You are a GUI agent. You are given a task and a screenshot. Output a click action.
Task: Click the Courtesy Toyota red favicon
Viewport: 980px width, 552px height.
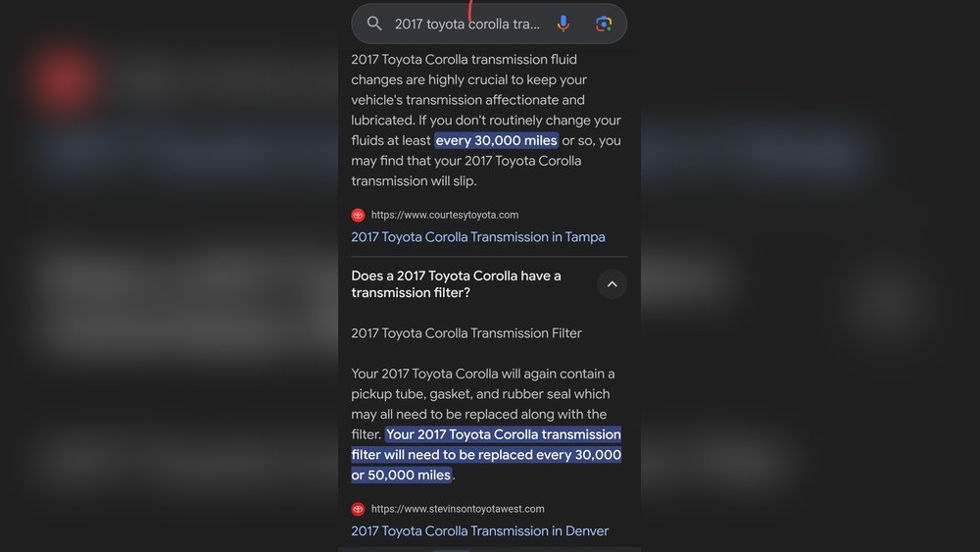point(358,215)
